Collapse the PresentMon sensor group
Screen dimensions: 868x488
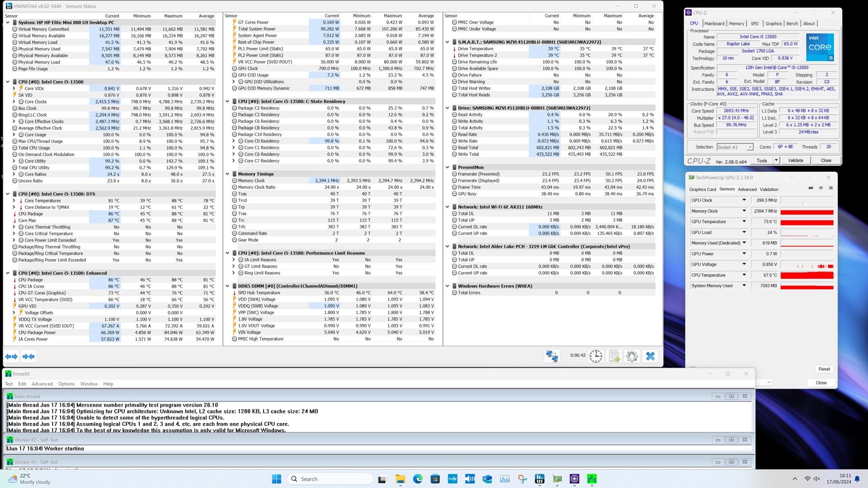(448, 167)
